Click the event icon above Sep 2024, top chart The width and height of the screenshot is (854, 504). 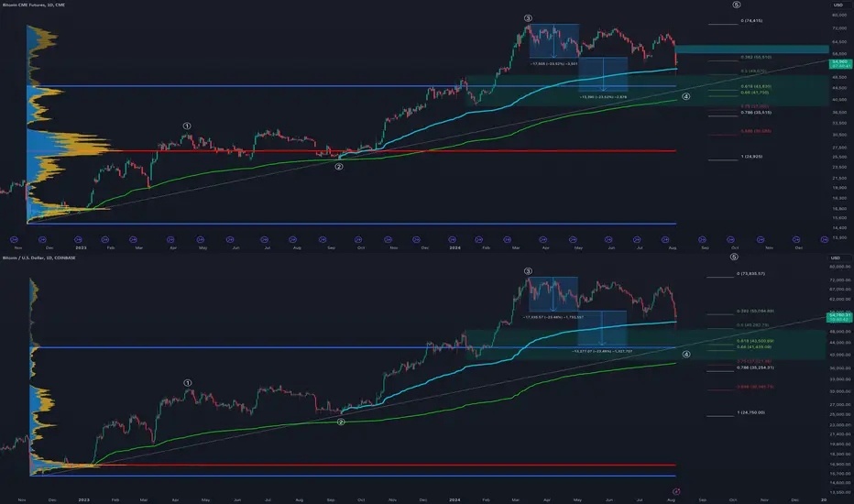pos(703,239)
